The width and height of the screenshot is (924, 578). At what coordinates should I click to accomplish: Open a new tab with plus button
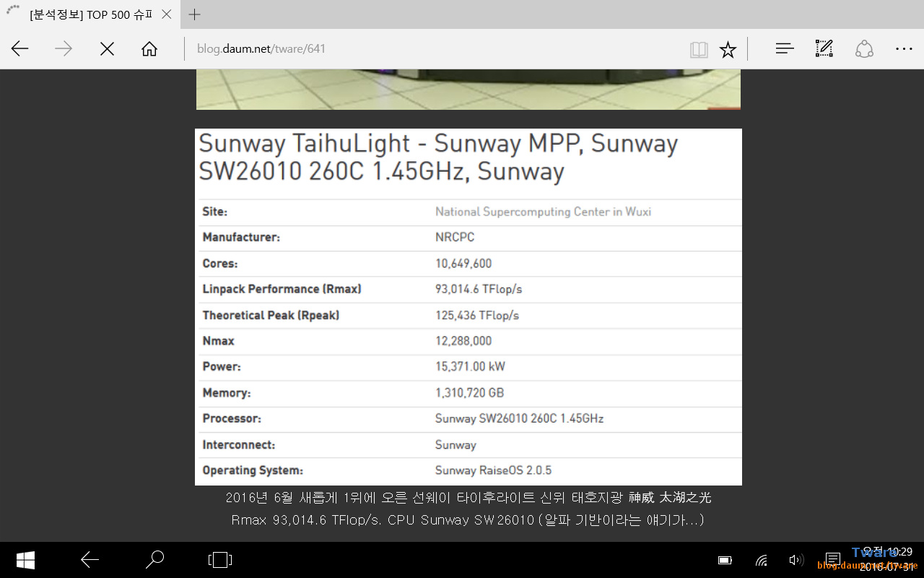(194, 14)
